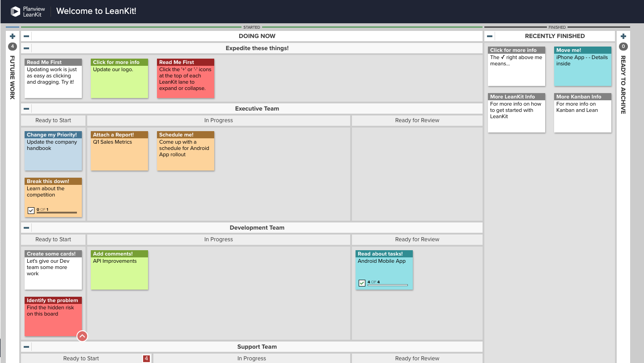The width and height of the screenshot is (644, 363).
Task: Click the circular up-arrow scroll icon
Action: point(82,336)
